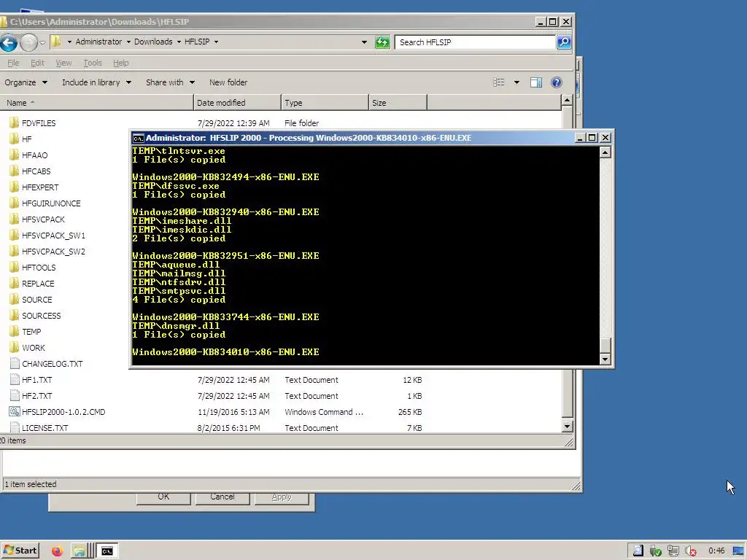Select the HFAAO folder

coord(34,155)
